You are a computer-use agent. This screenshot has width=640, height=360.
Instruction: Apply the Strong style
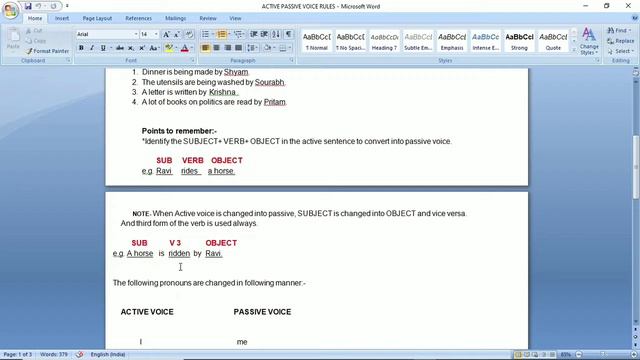519,41
